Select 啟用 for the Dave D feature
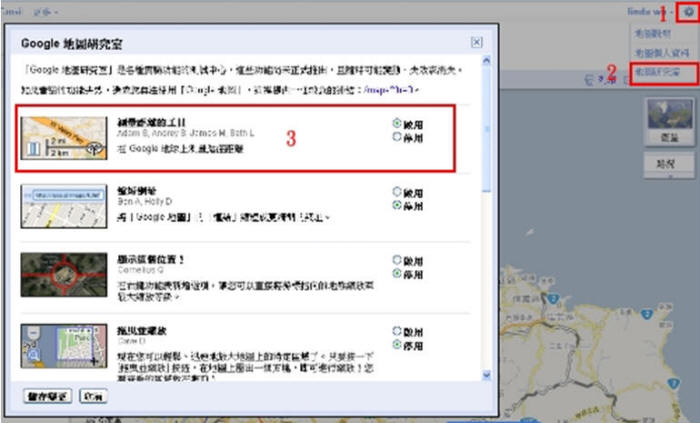 397,331
